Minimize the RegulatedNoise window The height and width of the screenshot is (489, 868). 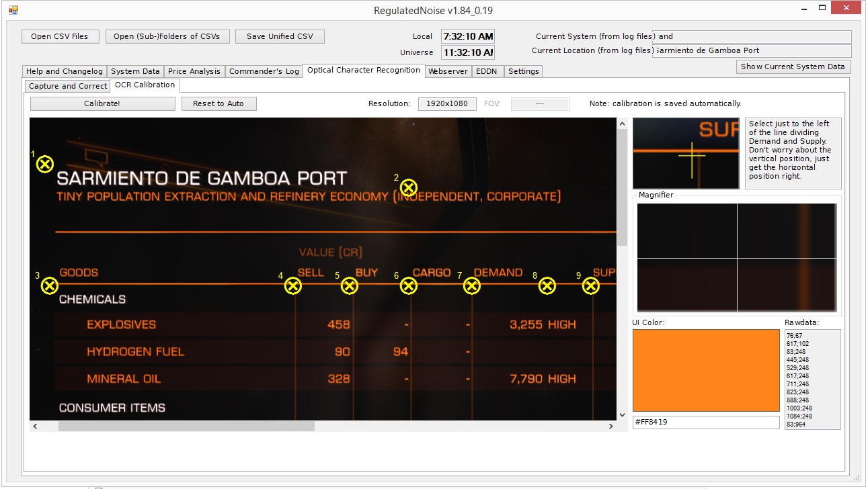click(x=804, y=9)
